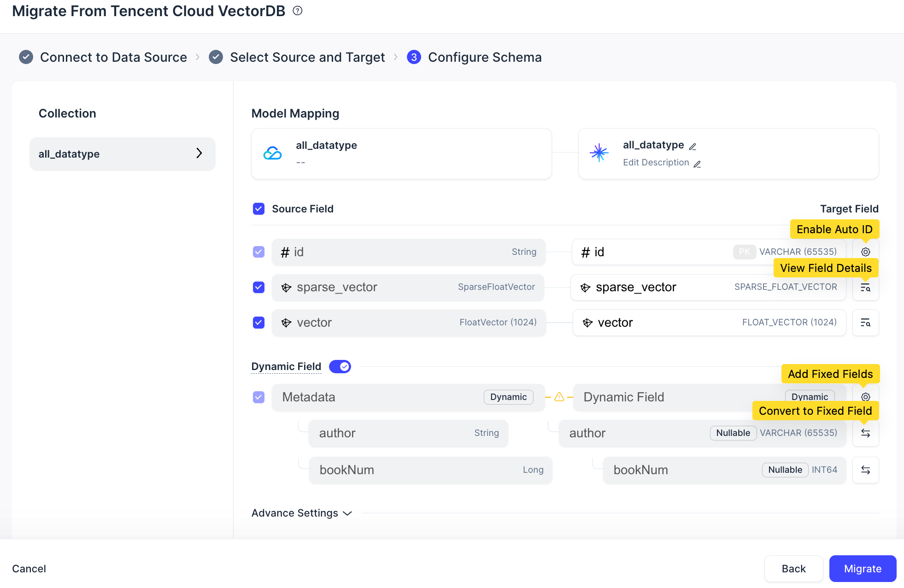The height and width of the screenshot is (588, 904).
Task: Turn off the Dynamic Field switch
Action: 340,366
